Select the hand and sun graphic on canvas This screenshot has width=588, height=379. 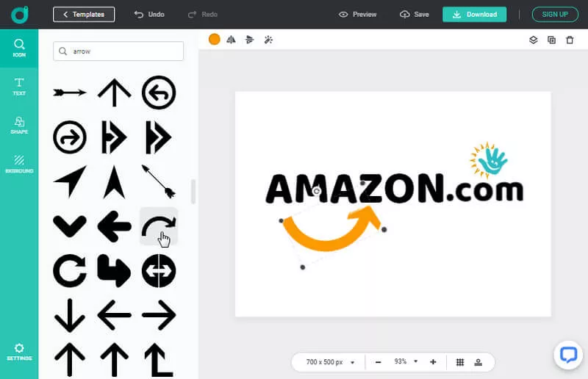(x=489, y=160)
